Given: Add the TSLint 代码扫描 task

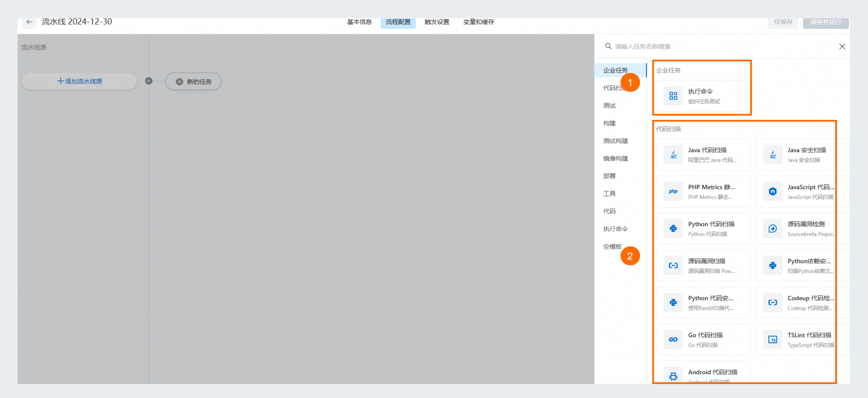Looking at the screenshot, I should tap(802, 339).
